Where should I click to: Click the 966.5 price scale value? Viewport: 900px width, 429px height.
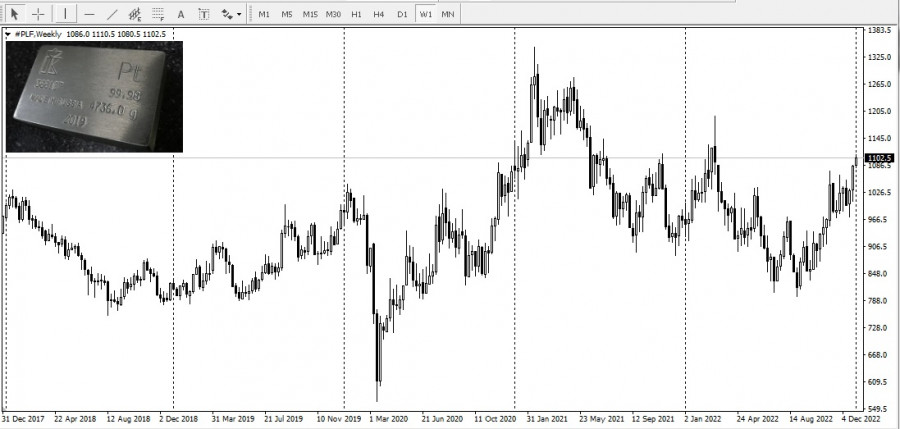[879, 219]
